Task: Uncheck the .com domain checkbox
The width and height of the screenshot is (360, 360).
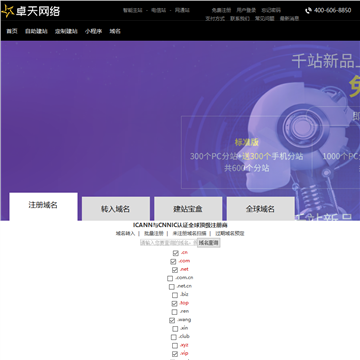Action: coord(173,262)
